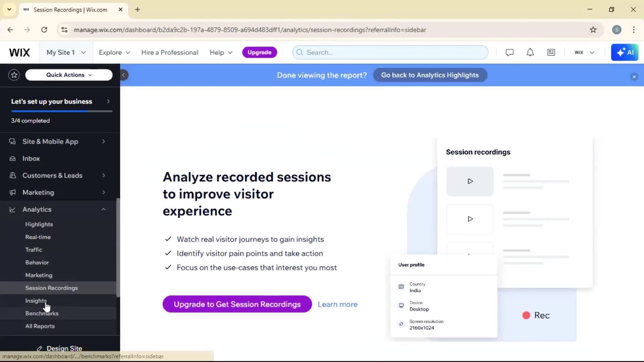Screen dimensions: 644x362
Task: Click Upgrade to Get Session Recordings
Action: (237, 304)
